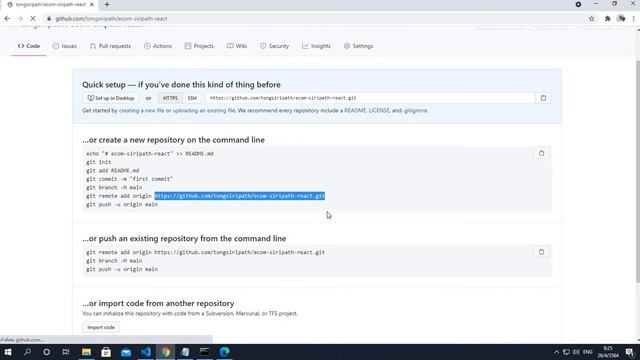Image resolution: width=640 pixels, height=360 pixels.
Task: Click the address bar URL
Action: 111,19
